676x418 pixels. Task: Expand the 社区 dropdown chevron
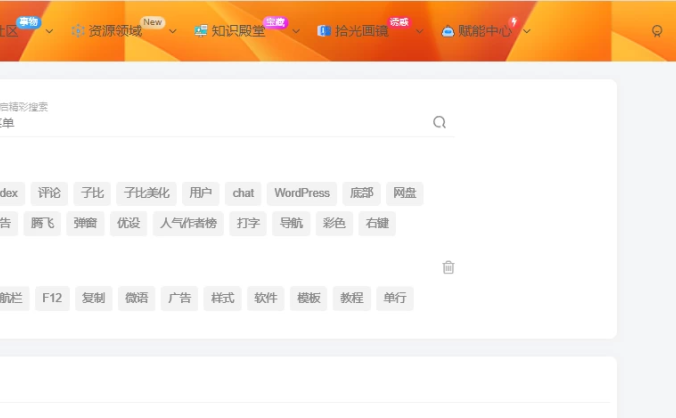tap(50, 31)
